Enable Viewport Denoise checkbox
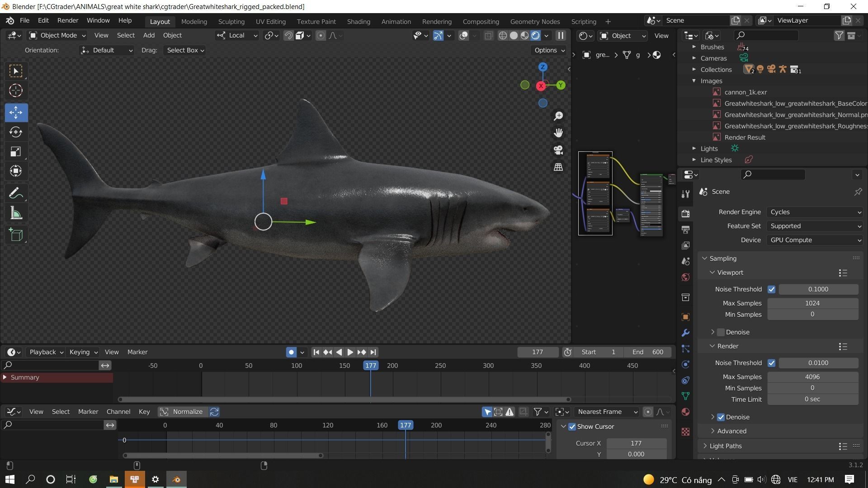The width and height of the screenshot is (868, 488). 721,333
